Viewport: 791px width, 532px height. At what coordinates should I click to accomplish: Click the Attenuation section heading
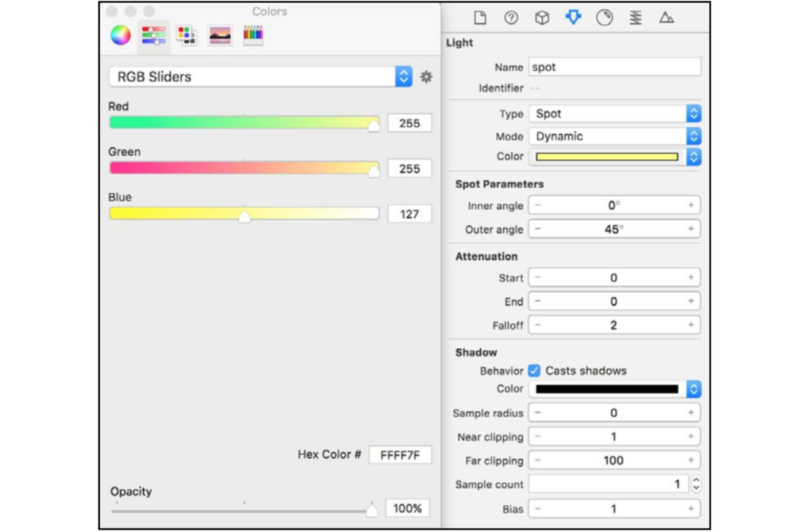tap(486, 256)
